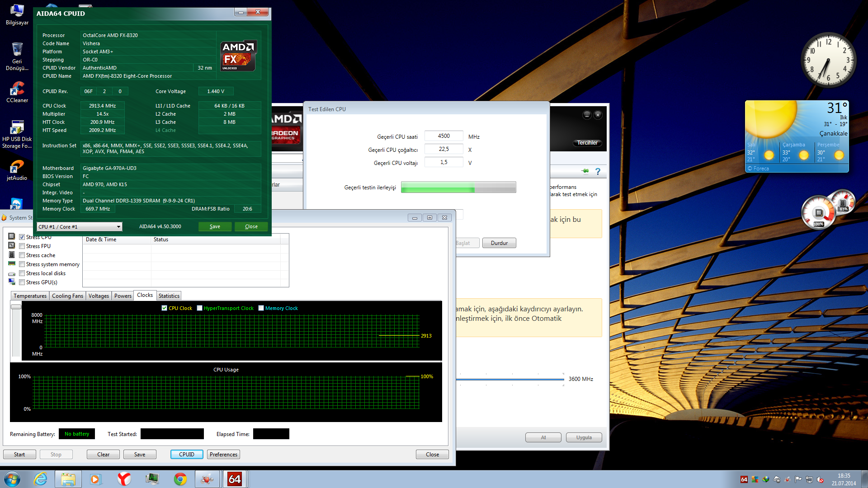Enable Stress local disks checkbox
This screenshot has height=488, width=868.
(22, 273)
